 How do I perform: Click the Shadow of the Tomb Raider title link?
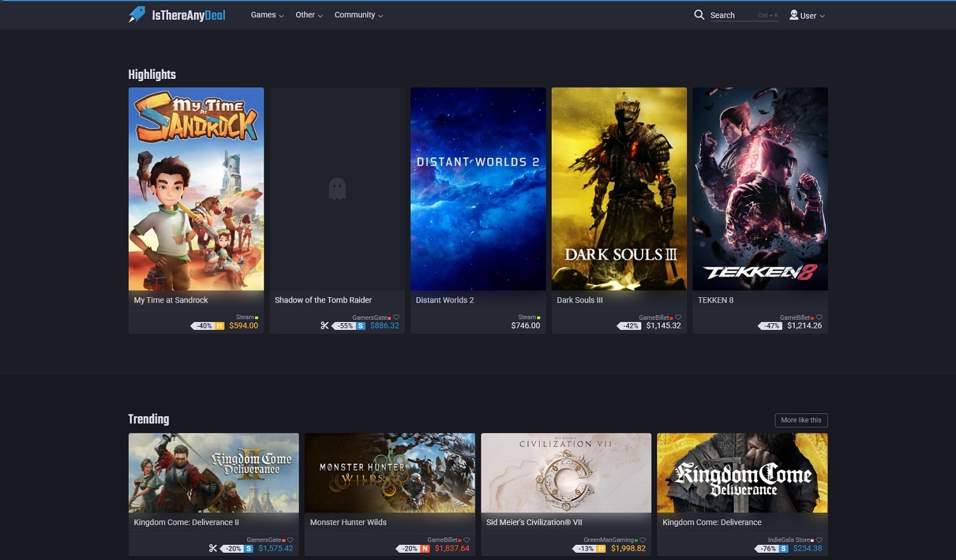[323, 300]
